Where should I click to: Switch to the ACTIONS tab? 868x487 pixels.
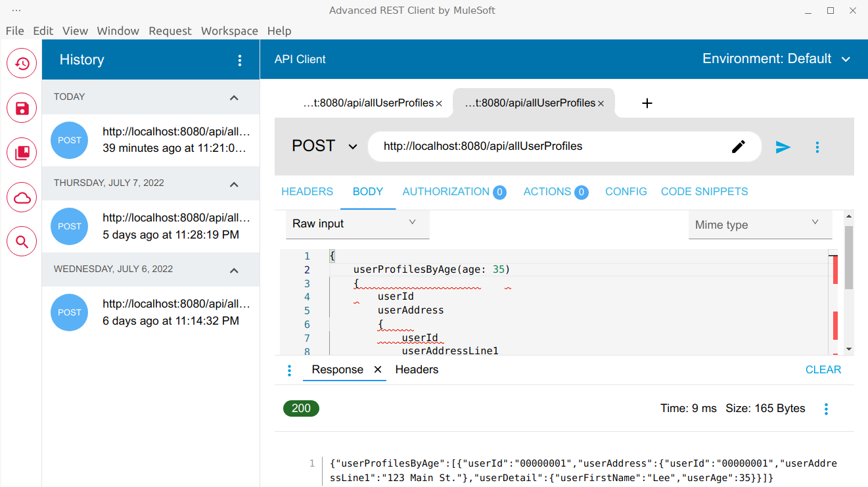[x=556, y=192]
